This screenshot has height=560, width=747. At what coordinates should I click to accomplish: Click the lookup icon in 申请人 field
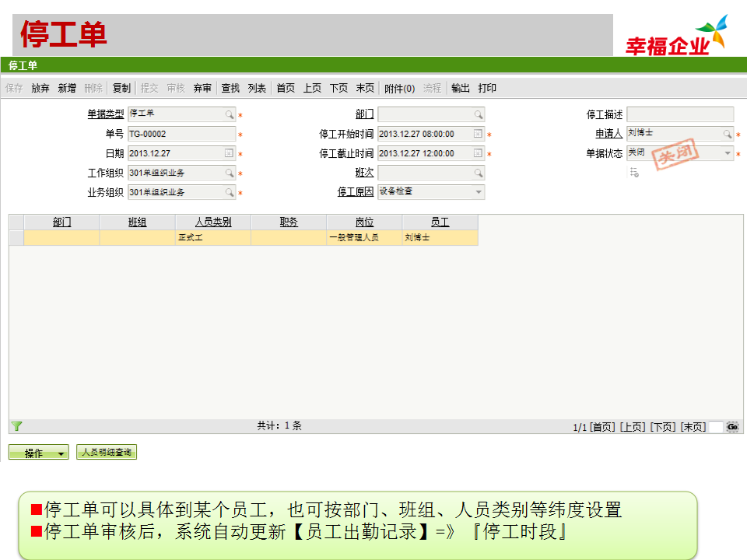pyautogui.click(x=728, y=135)
